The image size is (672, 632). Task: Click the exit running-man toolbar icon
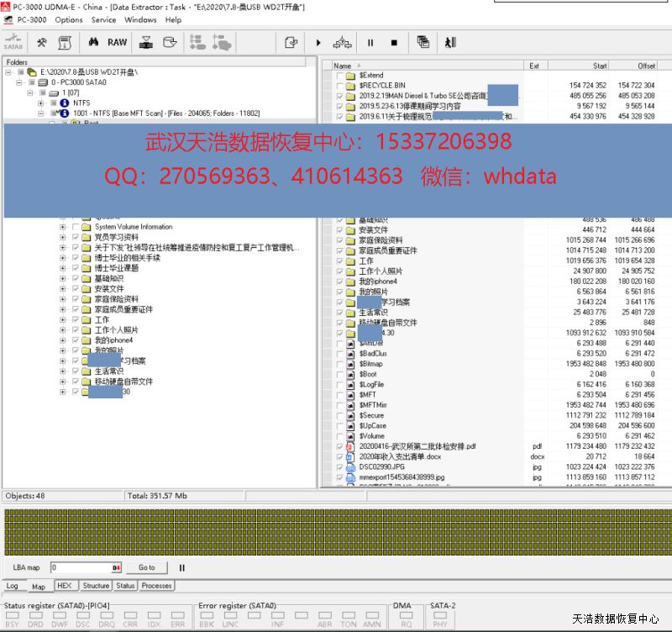[x=450, y=42]
